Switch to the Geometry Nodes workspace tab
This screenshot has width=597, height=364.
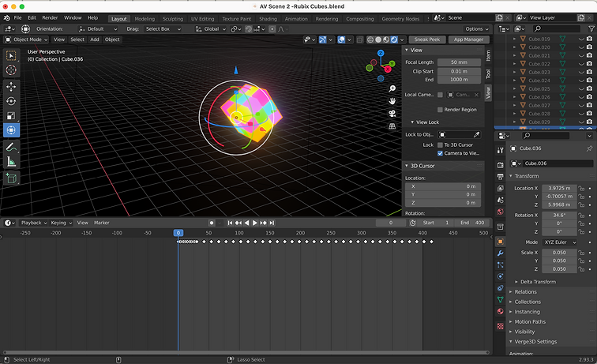[x=400, y=19]
